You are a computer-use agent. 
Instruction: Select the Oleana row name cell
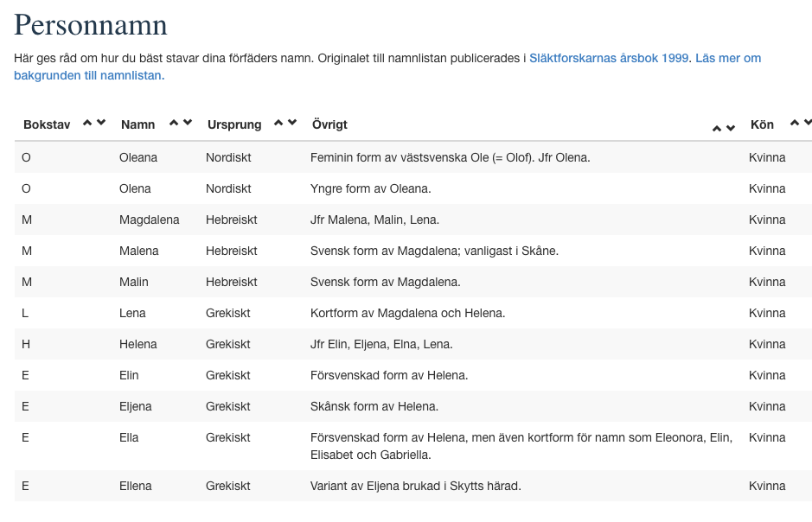click(x=138, y=157)
